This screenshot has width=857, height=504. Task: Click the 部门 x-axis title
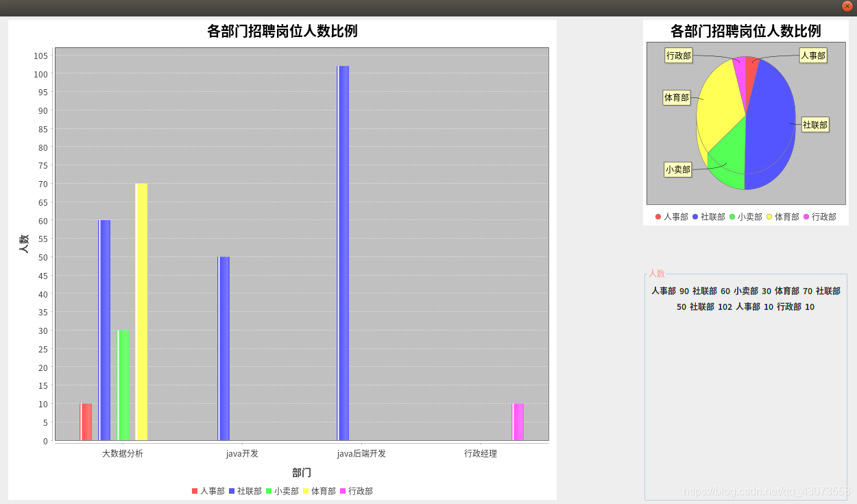[302, 472]
